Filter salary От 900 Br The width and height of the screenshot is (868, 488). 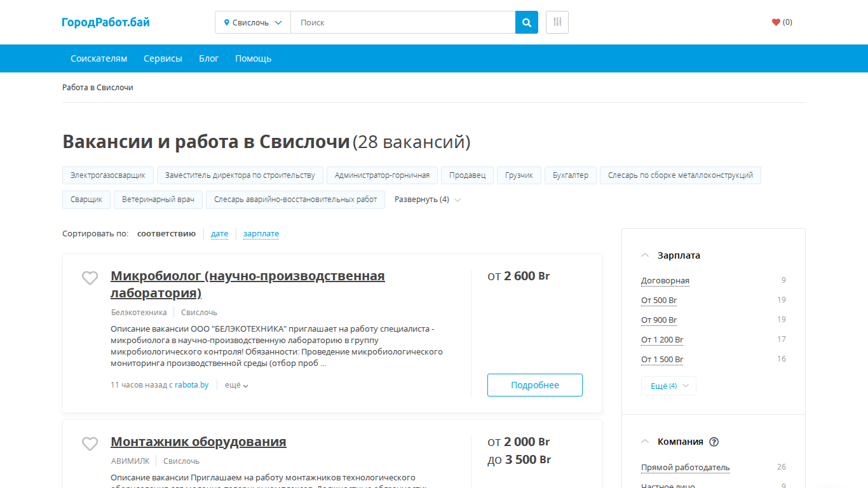[659, 320]
